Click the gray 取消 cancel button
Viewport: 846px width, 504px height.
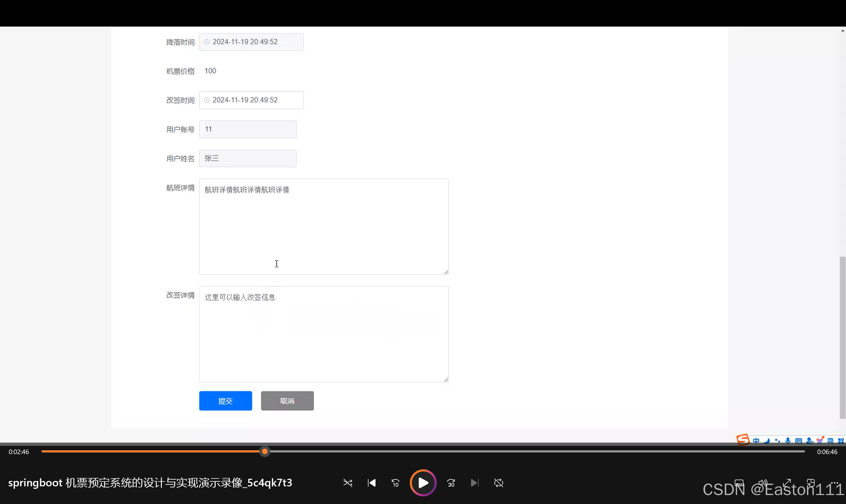tap(287, 401)
